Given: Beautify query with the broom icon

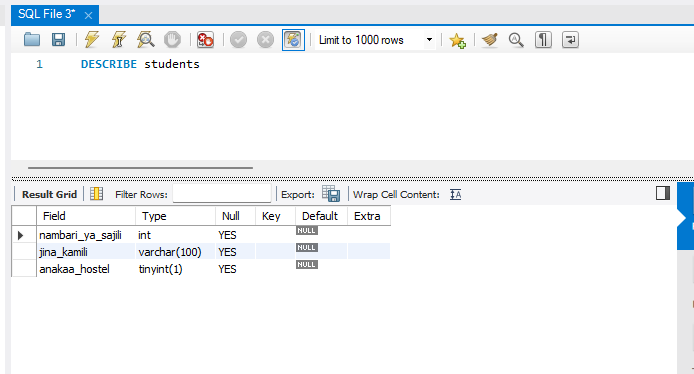Looking at the screenshot, I should point(490,40).
